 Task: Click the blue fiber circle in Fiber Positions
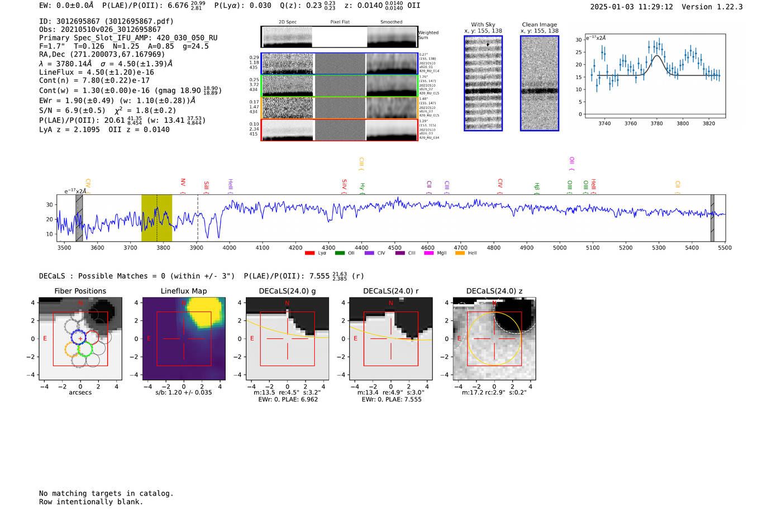79,337
